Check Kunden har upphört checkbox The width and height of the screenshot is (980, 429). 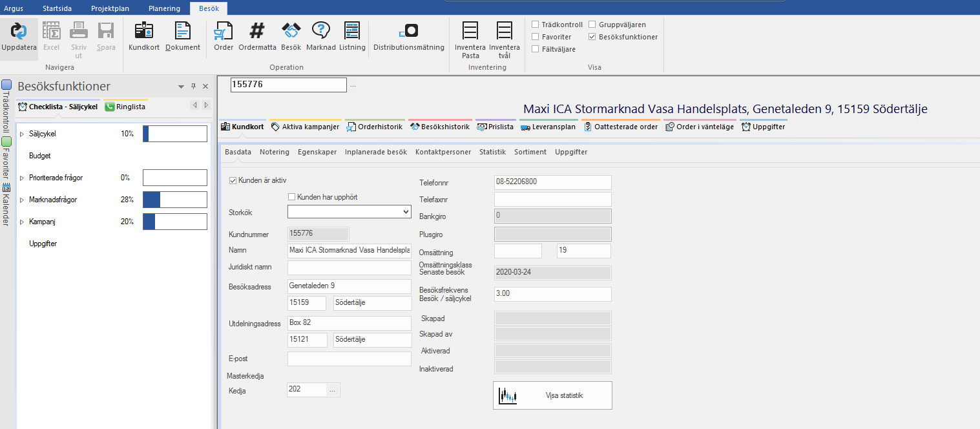click(292, 197)
